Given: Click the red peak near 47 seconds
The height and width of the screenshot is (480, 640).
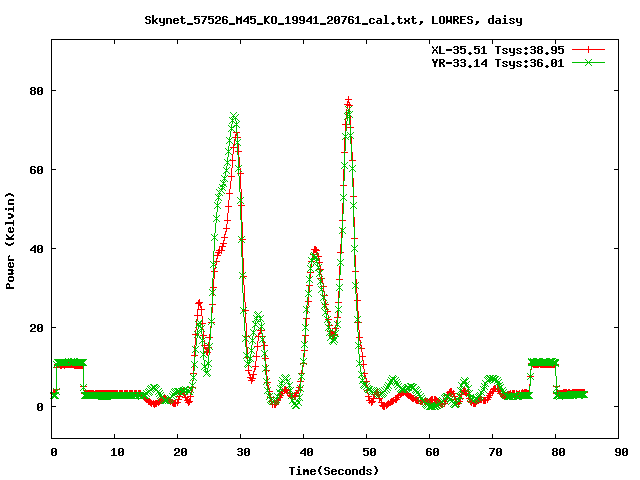Looking at the screenshot, I should click(x=348, y=100).
